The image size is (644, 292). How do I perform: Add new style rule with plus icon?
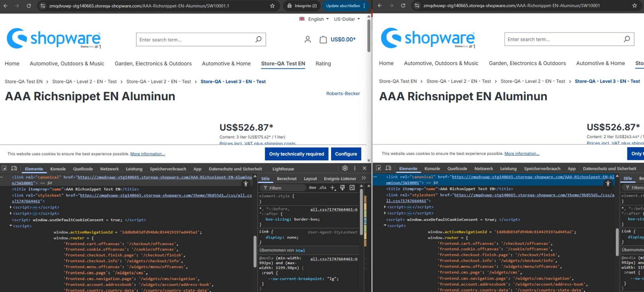point(333,188)
